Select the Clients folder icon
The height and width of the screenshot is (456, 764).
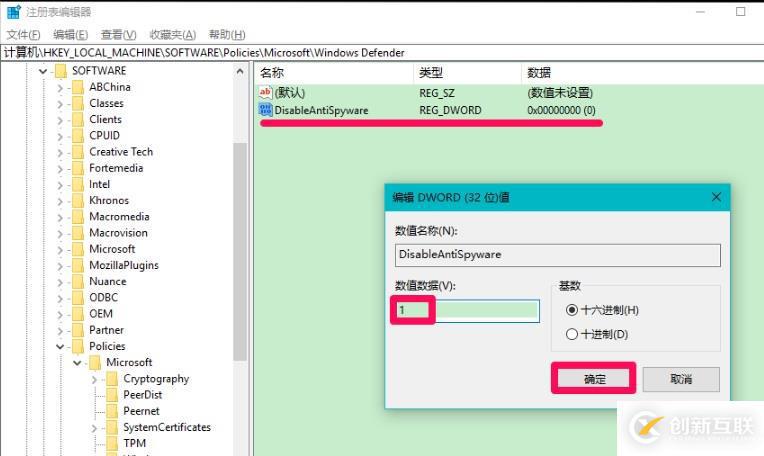point(77,119)
